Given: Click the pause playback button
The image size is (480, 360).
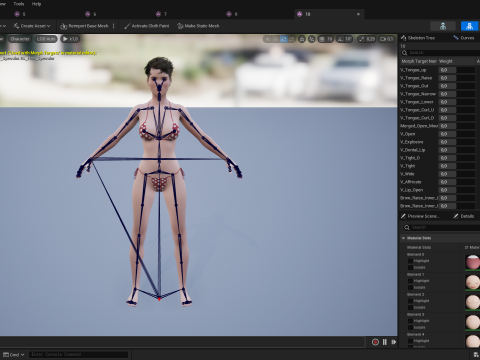Looking at the screenshot, I should [385, 342].
